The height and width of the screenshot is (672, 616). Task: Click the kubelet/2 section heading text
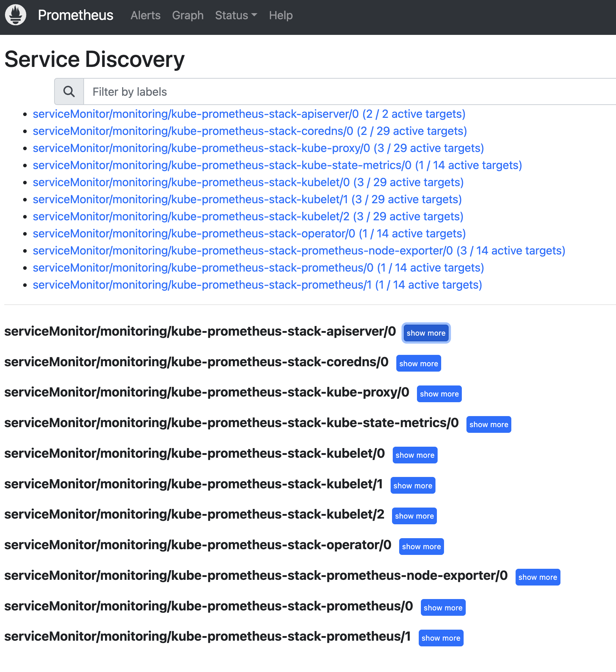[x=194, y=514]
